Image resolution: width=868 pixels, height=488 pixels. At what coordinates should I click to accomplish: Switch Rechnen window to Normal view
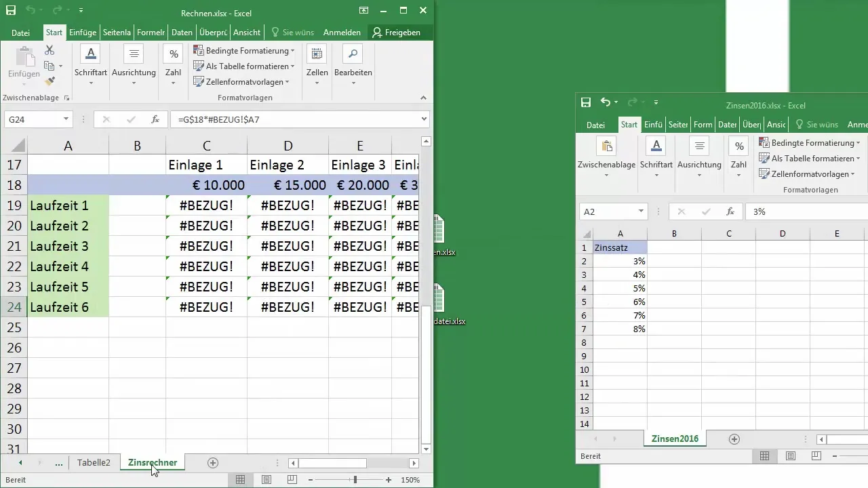point(240,480)
